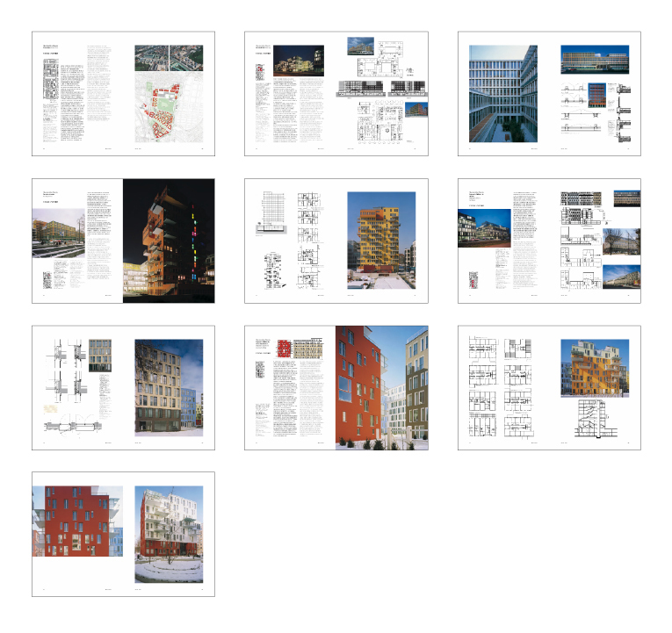This screenshot has height=633, width=672.
Task: Select the spread with the night tower and colored lights
Action: pyautogui.click(x=124, y=241)
